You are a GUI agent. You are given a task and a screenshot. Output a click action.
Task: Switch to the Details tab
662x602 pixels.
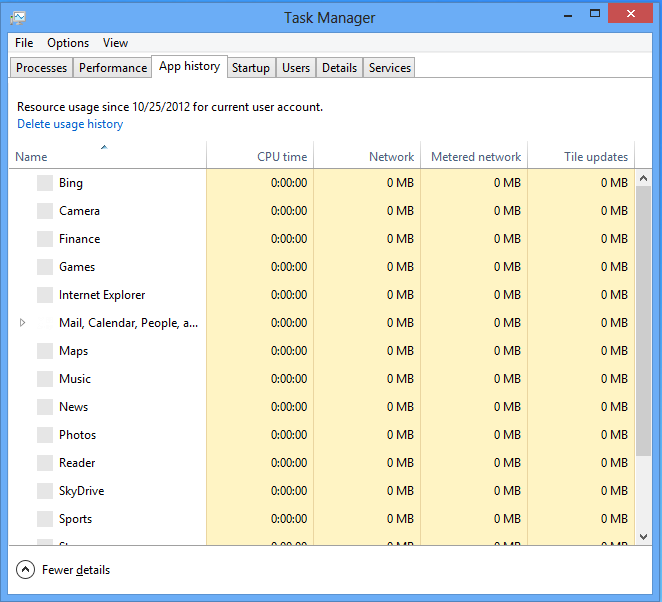339,68
